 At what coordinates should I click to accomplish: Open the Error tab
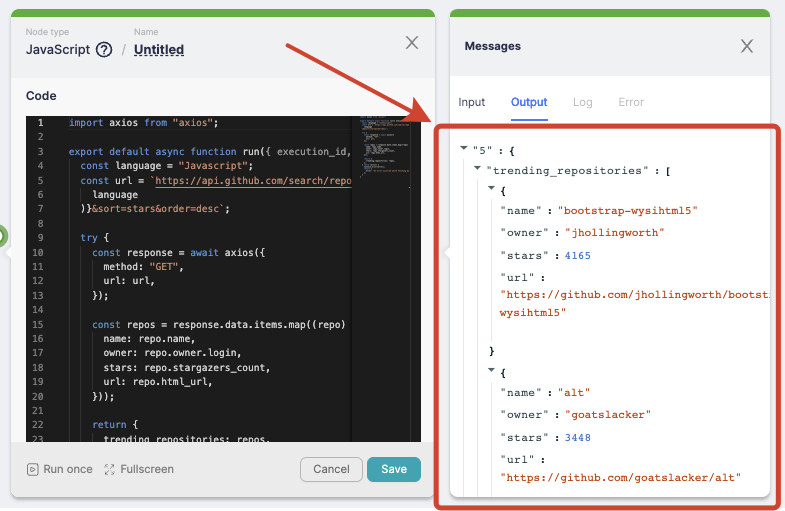point(631,102)
